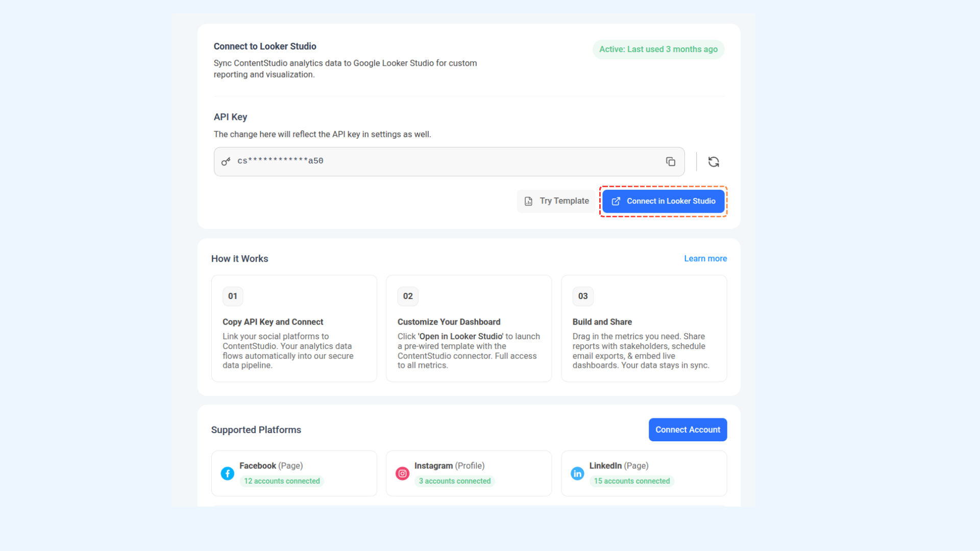Click the masked API key input field

[449, 162]
